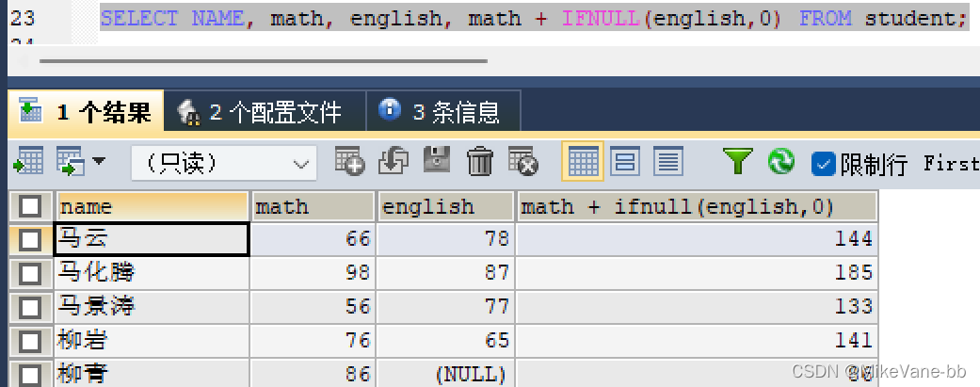Open the 1 个结果 tab

click(87, 112)
